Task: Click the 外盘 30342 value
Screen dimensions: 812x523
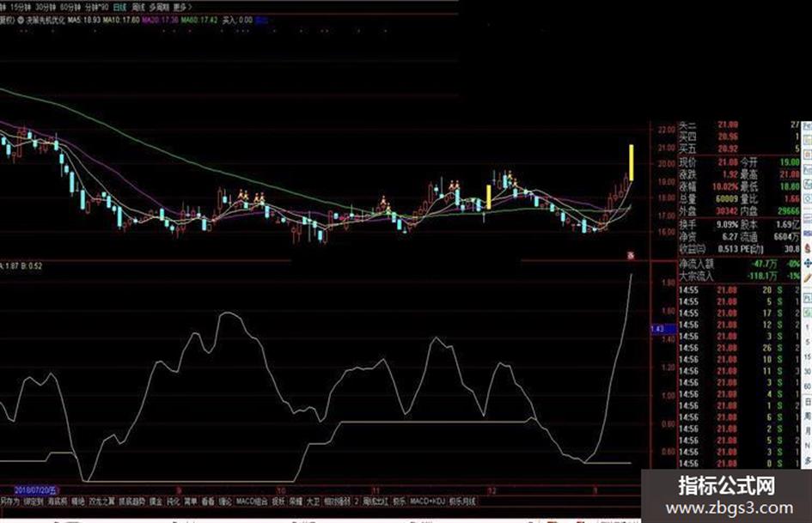Action: point(727,212)
